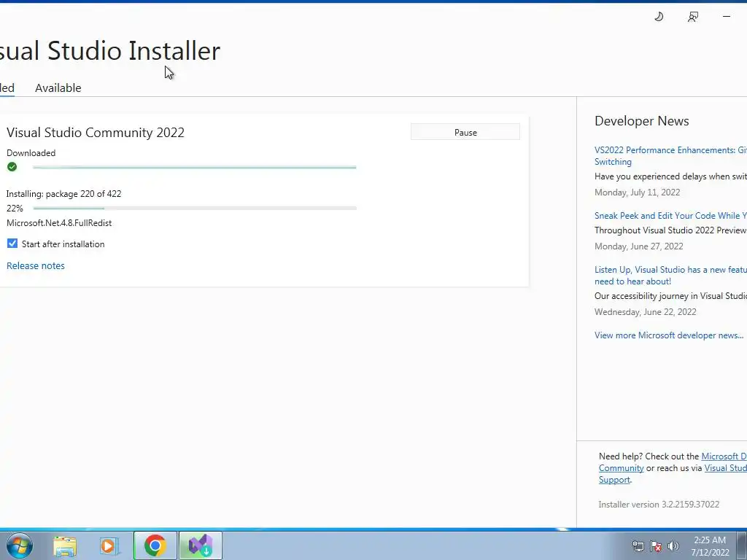This screenshot has width=747, height=560.
Task: Click the Monday, June 27, 2022 date
Action: [639, 246]
